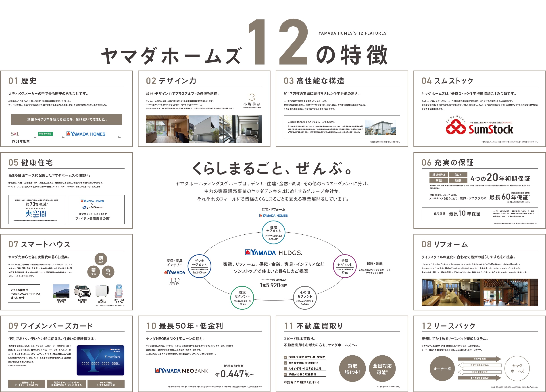Click the 不動産を売却 arrow
Screen dimensions: 546x392
[x=479, y=359]
